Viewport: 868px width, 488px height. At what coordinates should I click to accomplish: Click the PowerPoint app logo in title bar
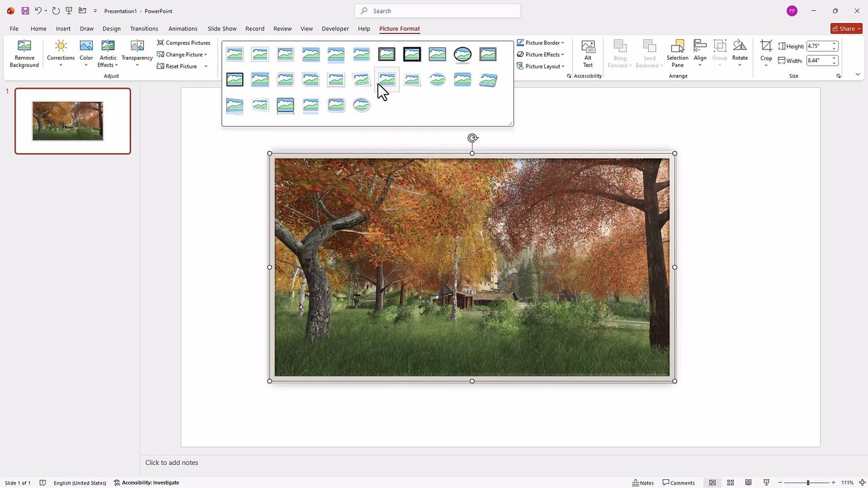[x=10, y=11]
